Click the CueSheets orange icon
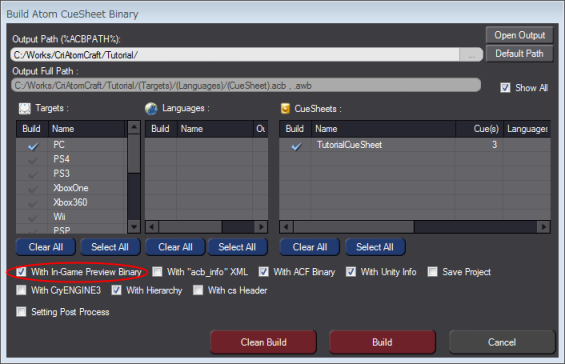This screenshot has height=364, width=565. tap(285, 108)
